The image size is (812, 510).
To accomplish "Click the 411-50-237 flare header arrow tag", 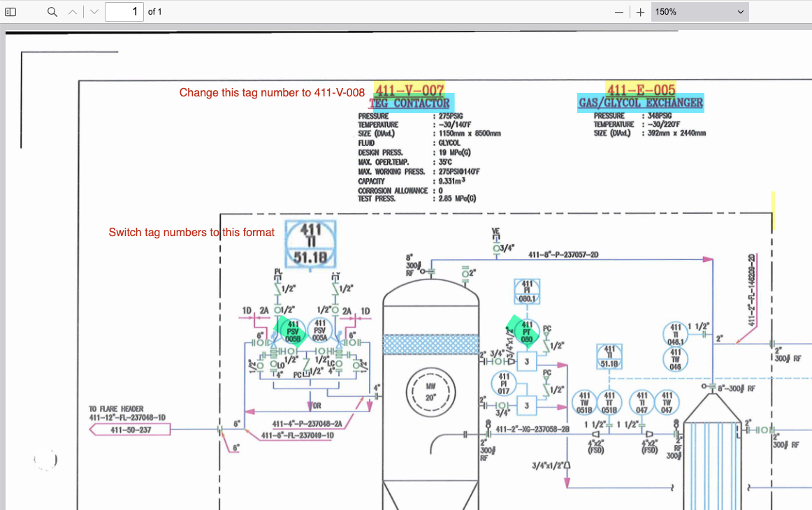I will click(x=131, y=430).
